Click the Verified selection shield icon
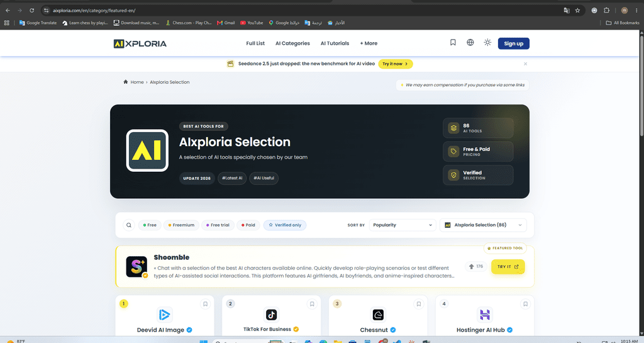This screenshot has width=644, height=343. 453,175
